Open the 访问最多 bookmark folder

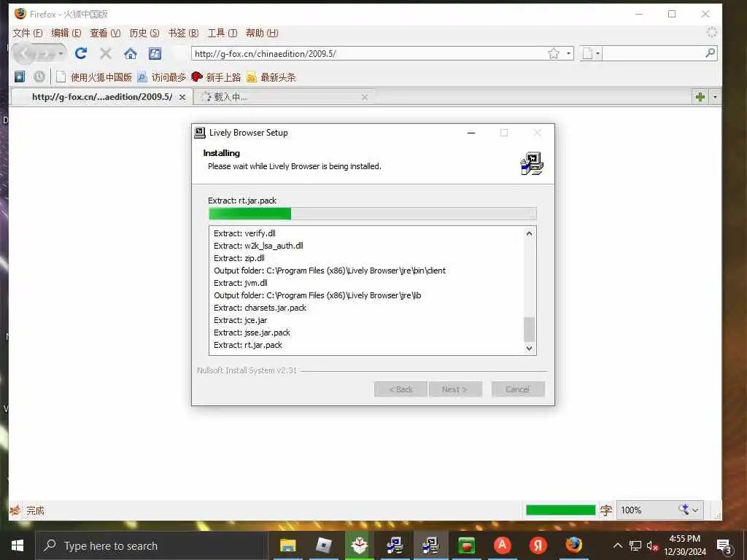(161, 77)
